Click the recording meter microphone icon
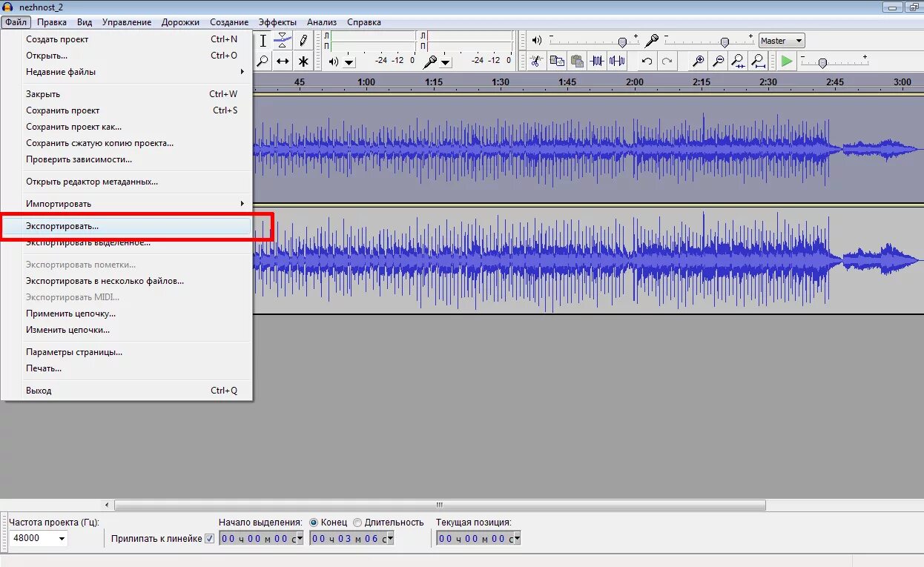Image resolution: width=924 pixels, height=567 pixels. 429,62
